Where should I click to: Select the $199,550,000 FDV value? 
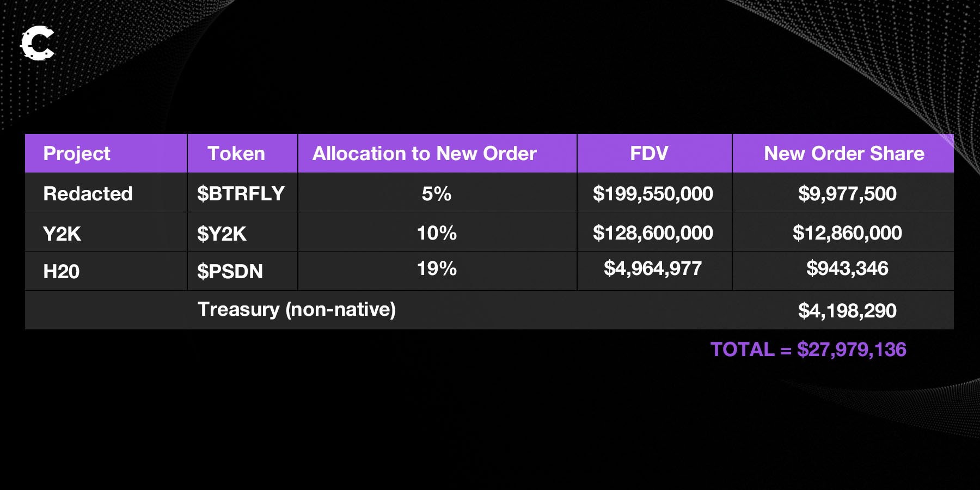653,194
